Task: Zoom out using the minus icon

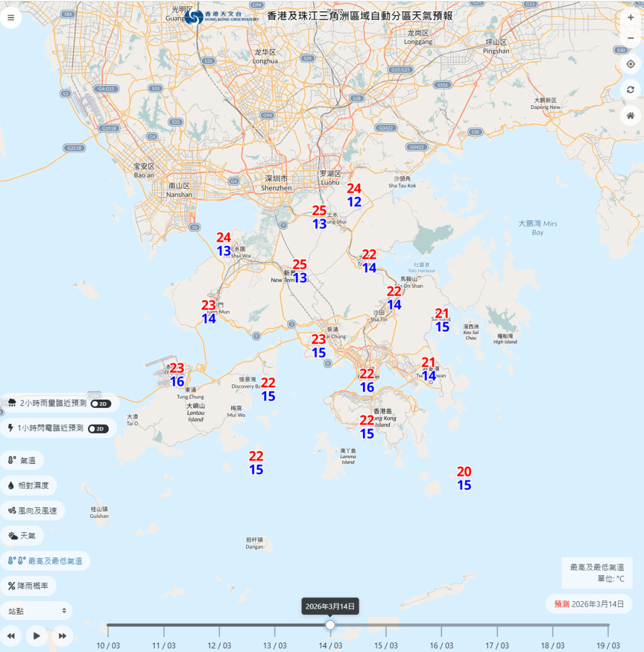Action: pyautogui.click(x=630, y=38)
